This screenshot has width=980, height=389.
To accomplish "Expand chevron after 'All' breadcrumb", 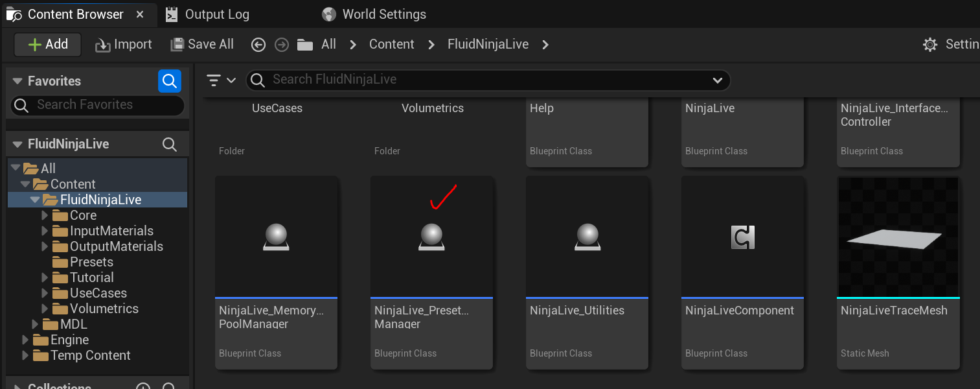I will tap(353, 44).
